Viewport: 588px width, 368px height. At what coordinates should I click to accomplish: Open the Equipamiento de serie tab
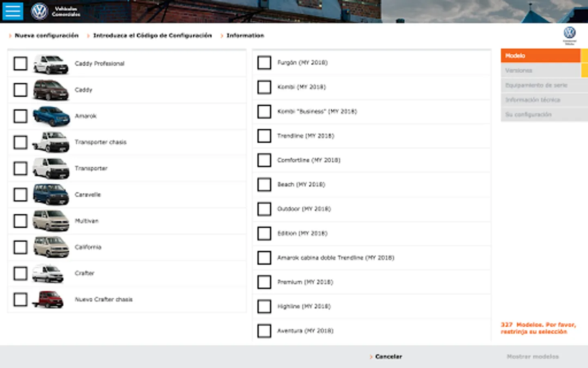tap(544, 85)
